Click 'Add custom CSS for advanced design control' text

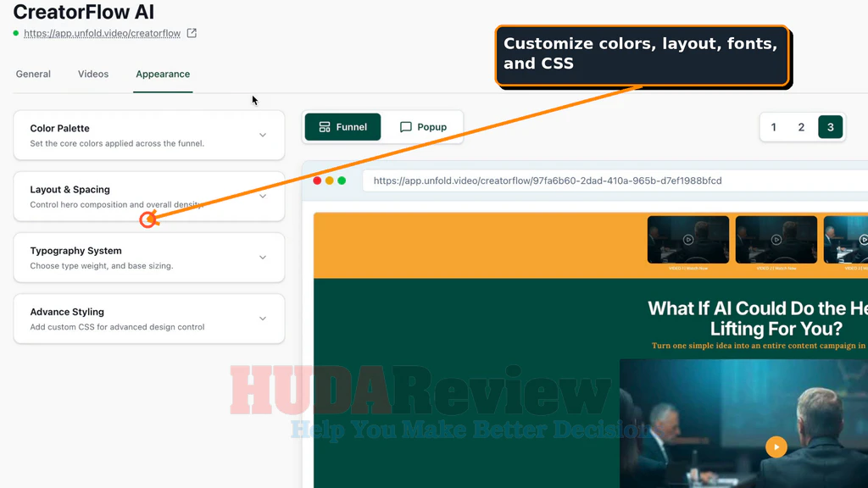coord(117,327)
